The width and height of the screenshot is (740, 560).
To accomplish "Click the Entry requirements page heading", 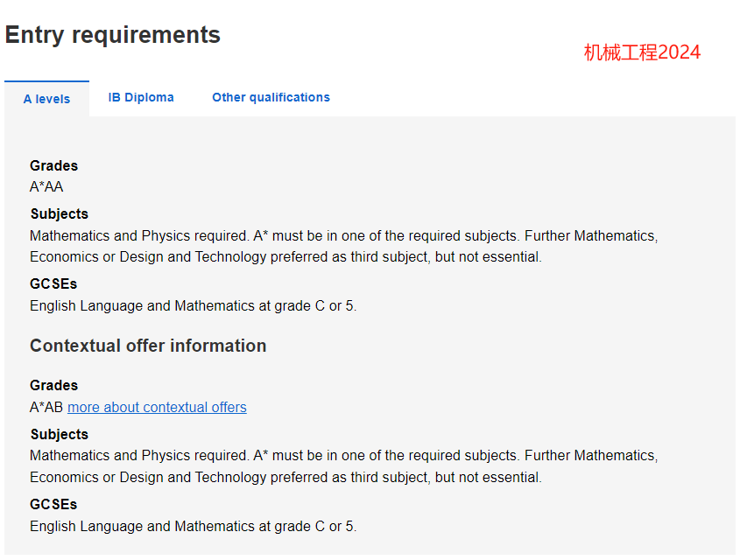I will point(113,35).
